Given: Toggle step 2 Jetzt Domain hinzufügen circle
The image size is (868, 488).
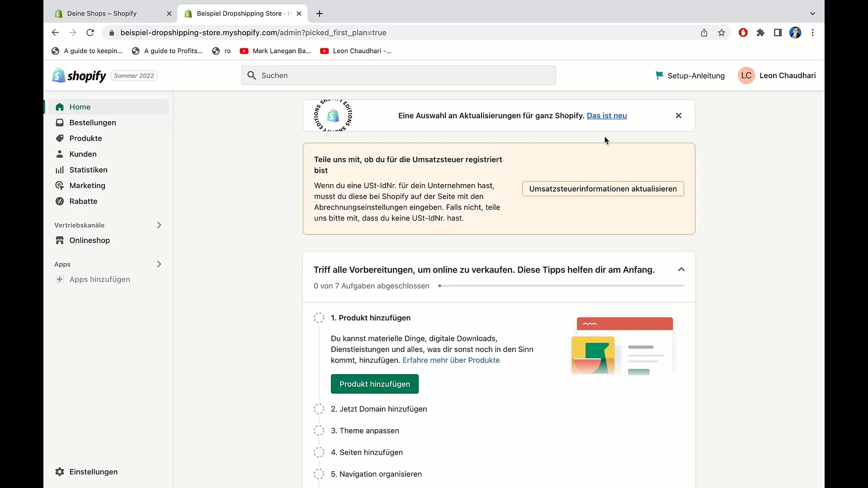Looking at the screenshot, I should [x=319, y=409].
